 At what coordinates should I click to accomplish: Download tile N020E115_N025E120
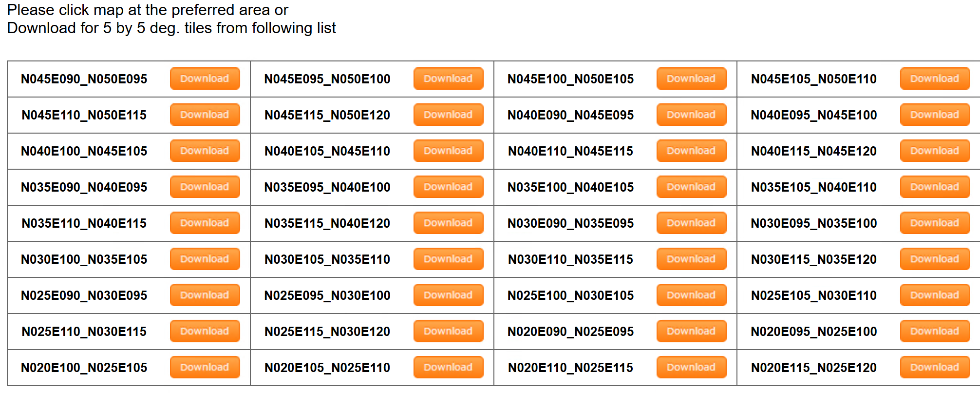935,367
